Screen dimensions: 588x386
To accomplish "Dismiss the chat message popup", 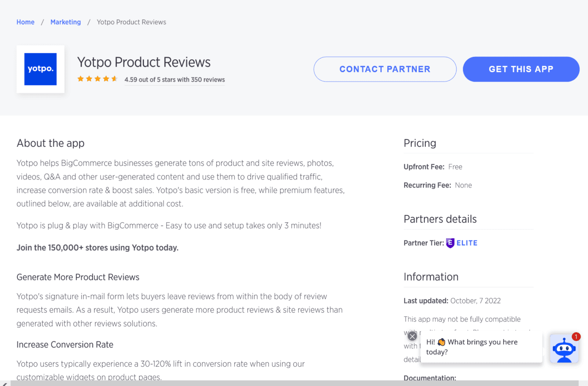I will tap(412, 336).
